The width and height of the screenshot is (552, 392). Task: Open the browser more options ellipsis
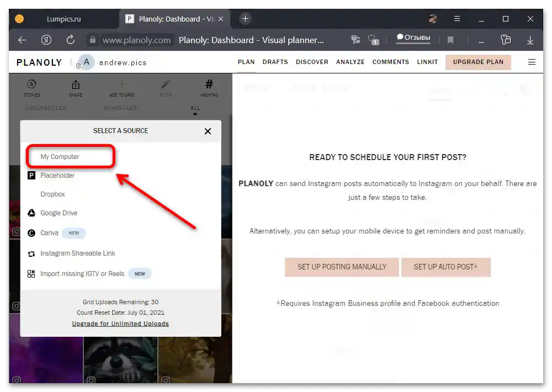coord(481,42)
